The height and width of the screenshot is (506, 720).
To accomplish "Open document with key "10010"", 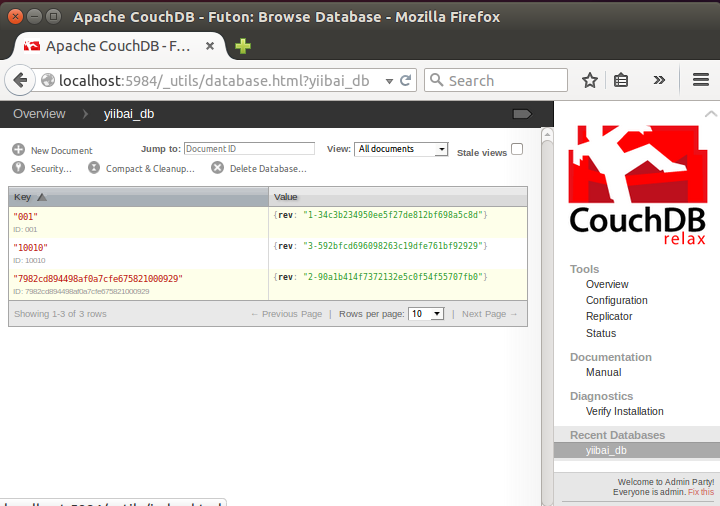I will (31, 247).
